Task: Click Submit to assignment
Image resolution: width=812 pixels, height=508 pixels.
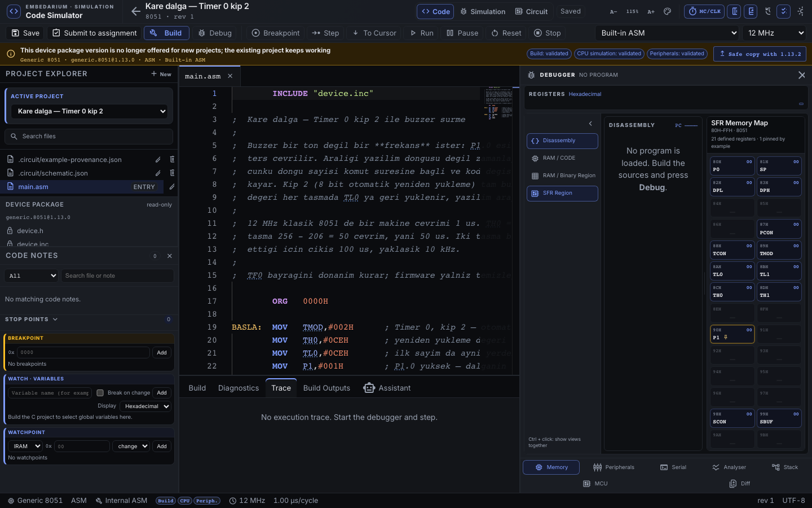Action: pyautogui.click(x=94, y=33)
